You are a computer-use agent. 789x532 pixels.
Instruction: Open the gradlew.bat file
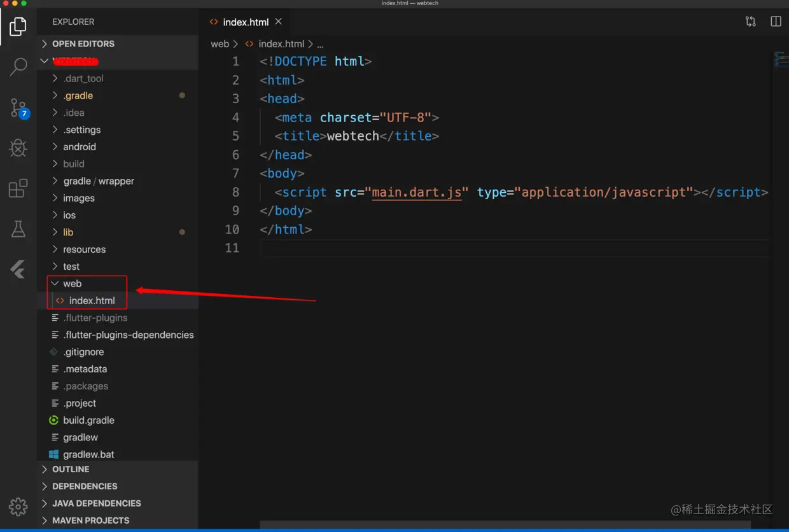pos(118,454)
